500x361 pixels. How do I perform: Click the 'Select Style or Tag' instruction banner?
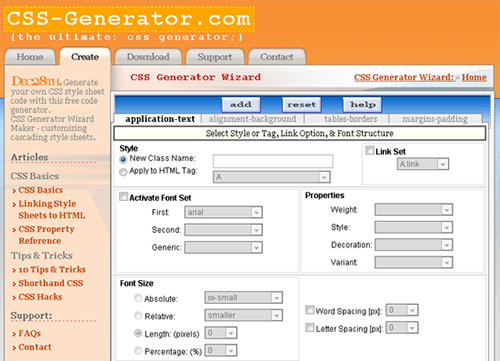tap(299, 133)
